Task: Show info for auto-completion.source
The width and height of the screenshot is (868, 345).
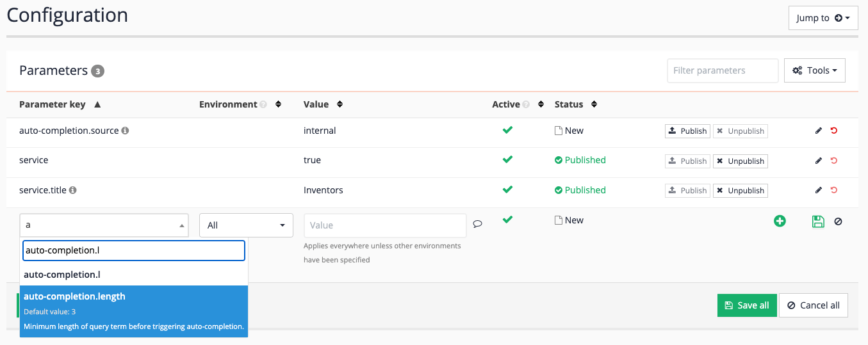Action: 125,131
